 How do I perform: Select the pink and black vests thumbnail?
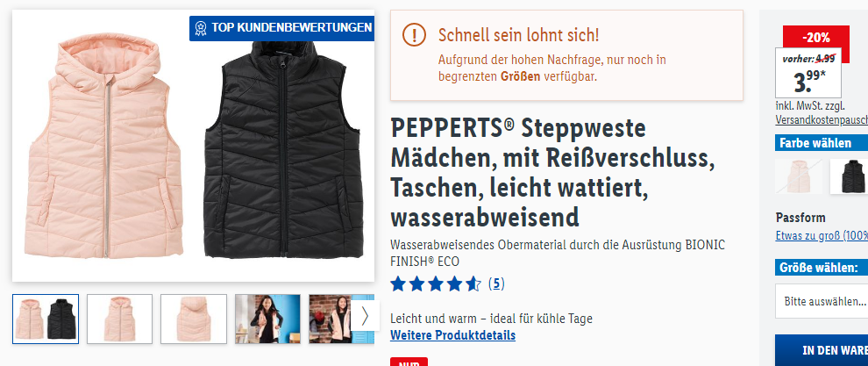tap(46, 319)
